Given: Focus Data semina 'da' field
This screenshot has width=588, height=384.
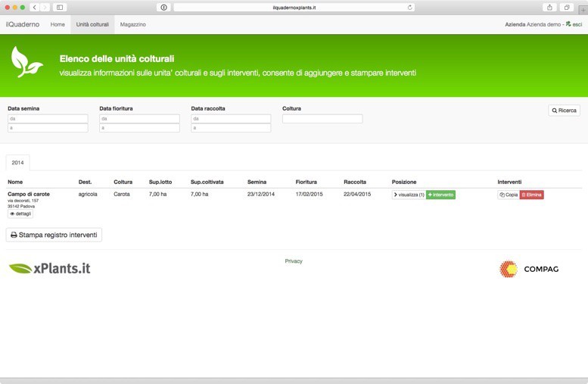Looking at the screenshot, I should 48,119.
